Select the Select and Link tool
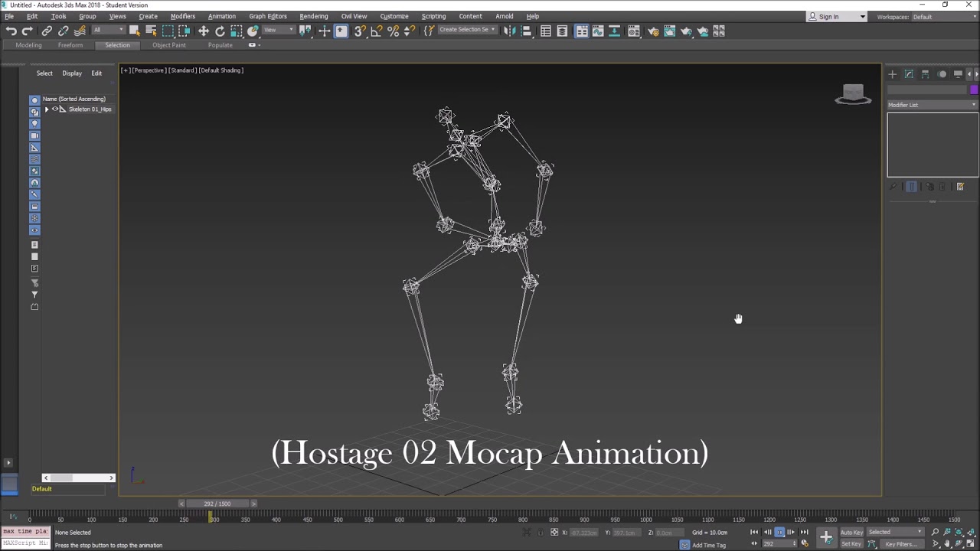This screenshot has width=980, height=551. [47, 31]
